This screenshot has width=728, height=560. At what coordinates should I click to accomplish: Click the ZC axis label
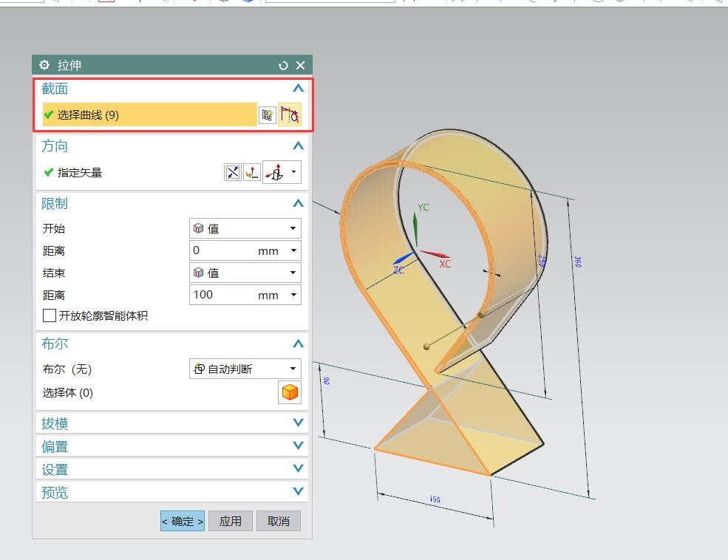pyautogui.click(x=399, y=270)
